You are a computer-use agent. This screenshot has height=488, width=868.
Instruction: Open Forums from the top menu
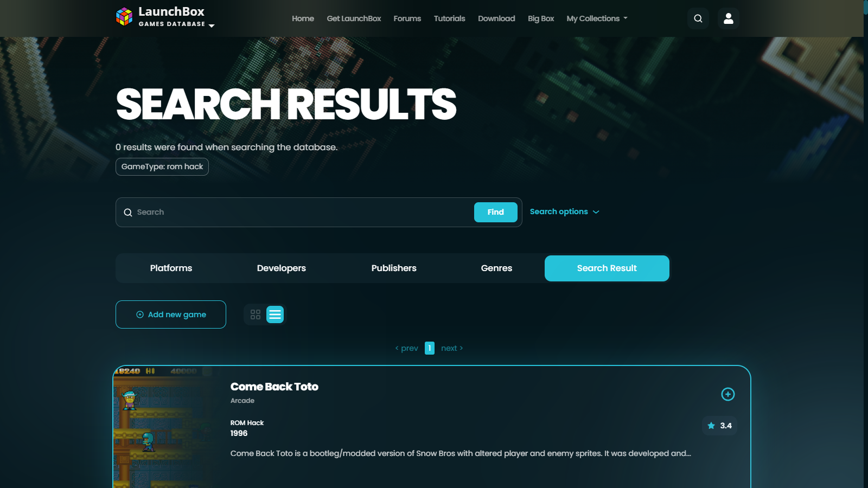[x=407, y=18]
